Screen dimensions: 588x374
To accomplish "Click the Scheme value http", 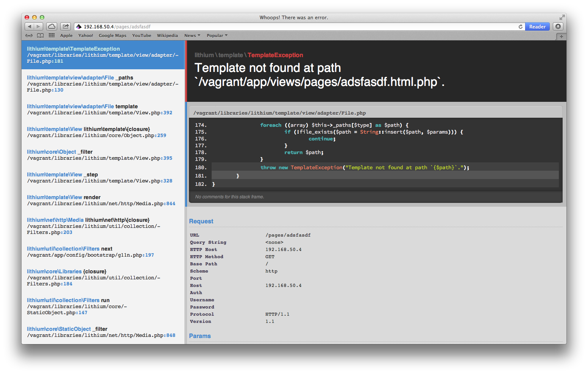I will point(271,271).
